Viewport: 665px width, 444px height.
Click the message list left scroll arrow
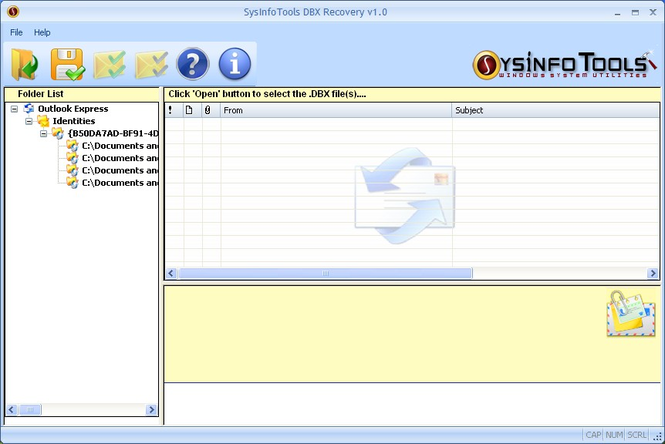171,273
